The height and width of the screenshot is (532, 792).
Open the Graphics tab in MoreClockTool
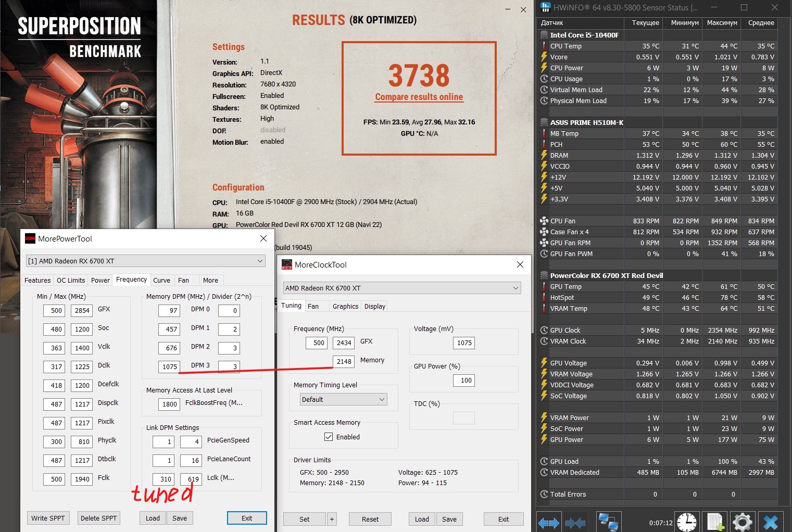345,306
